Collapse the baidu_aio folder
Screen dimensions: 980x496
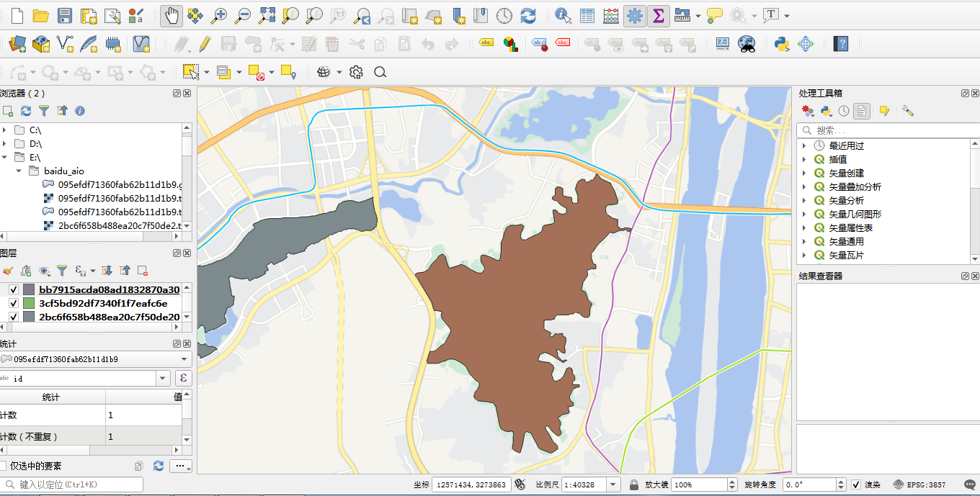coord(19,171)
